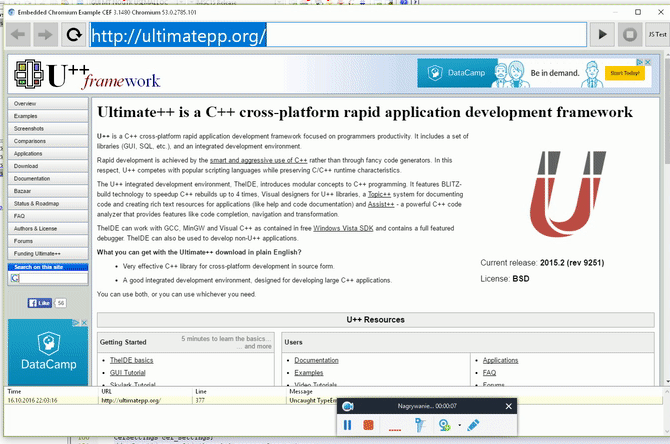
Task: Pause the screen recording
Action: (x=347, y=425)
